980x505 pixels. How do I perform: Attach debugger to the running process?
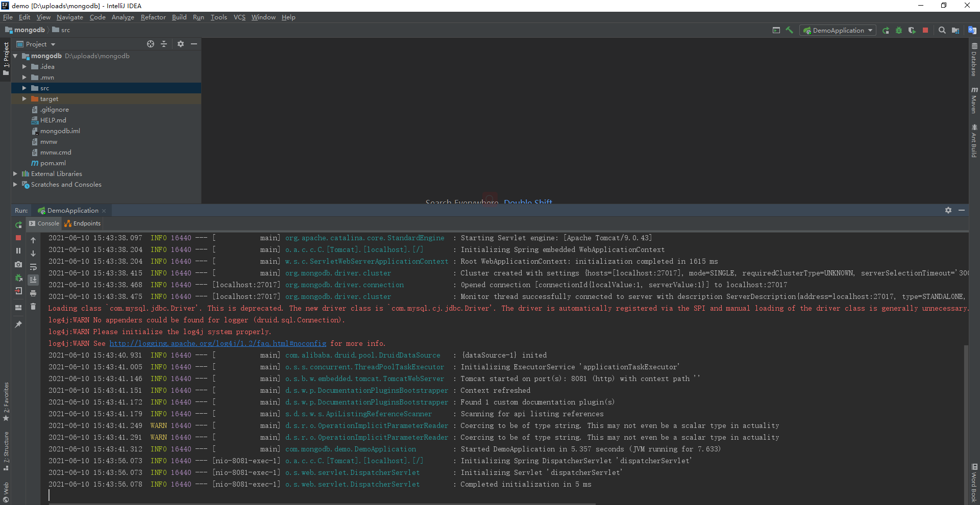(x=18, y=278)
